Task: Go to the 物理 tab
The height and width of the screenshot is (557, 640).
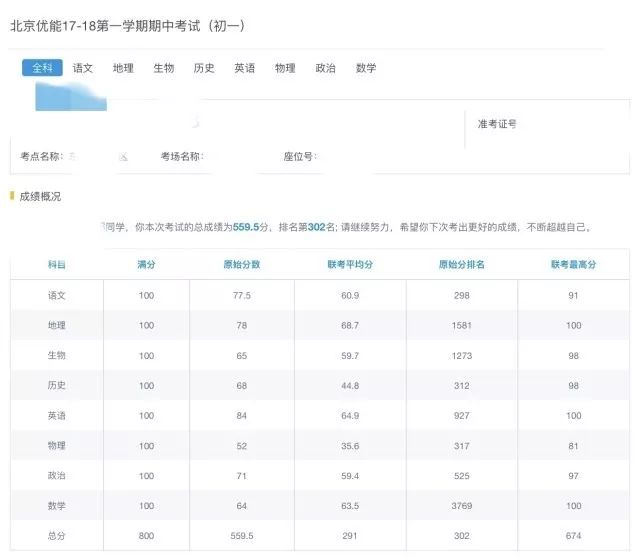Action: click(285, 68)
